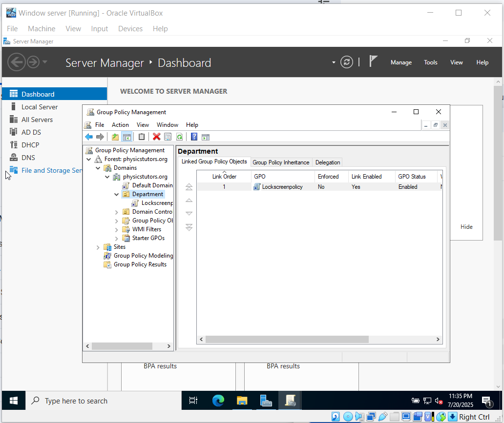Click the move link down single arrow
This screenshot has width=504, height=423.
(189, 214)
